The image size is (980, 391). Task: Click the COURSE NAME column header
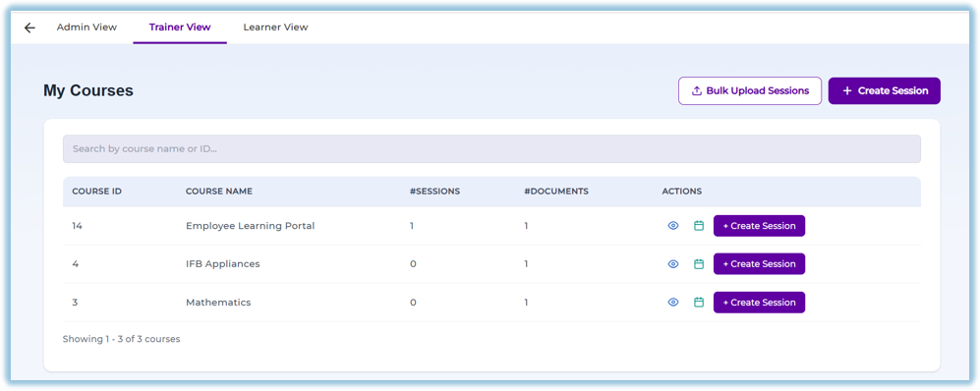pyautogui.click(x=219, y=192)
